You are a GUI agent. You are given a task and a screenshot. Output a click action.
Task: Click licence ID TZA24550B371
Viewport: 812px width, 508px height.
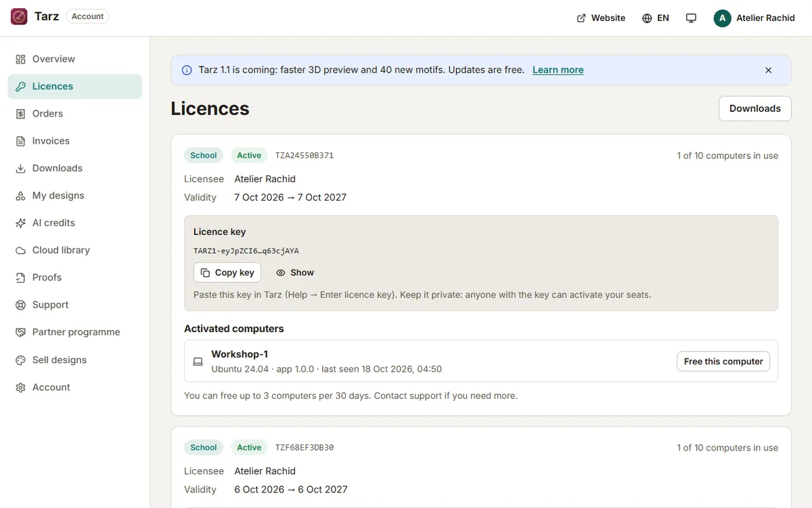304,156
